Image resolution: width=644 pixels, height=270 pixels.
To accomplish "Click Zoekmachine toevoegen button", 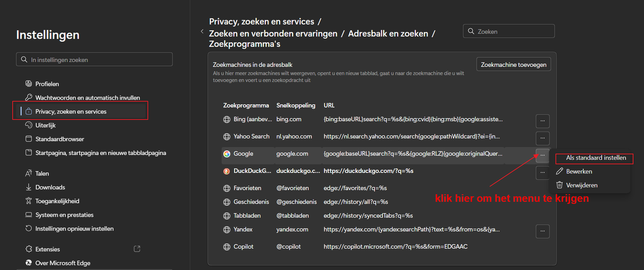I will (x=514, y=64).
